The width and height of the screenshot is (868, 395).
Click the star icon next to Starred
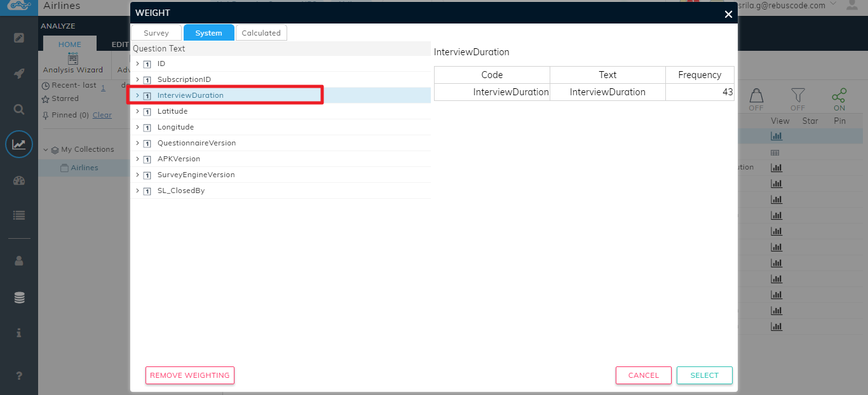[x=46, y=99]
